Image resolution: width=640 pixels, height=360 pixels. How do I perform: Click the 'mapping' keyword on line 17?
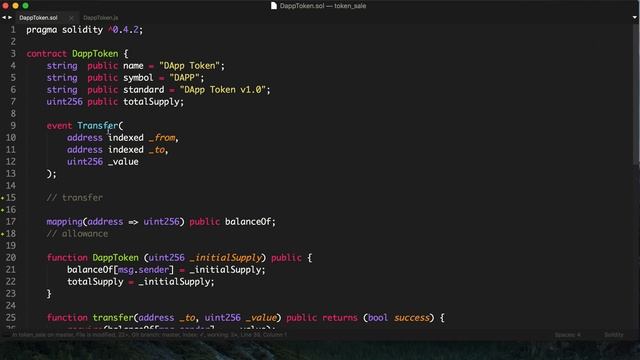click(64, 222)
